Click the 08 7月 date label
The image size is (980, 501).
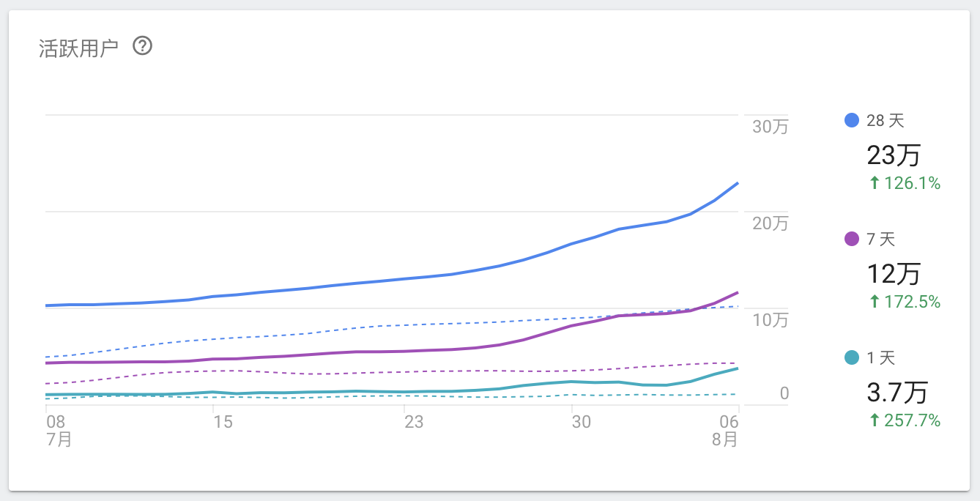[x=56, y=431]
